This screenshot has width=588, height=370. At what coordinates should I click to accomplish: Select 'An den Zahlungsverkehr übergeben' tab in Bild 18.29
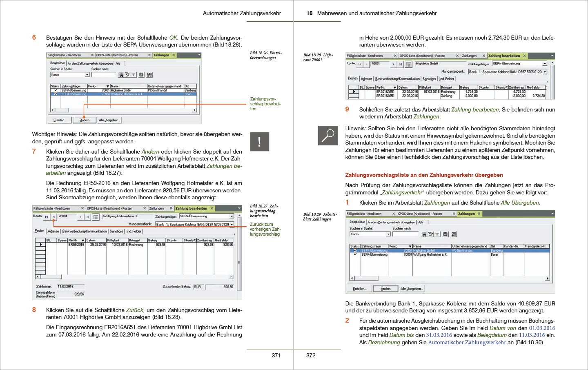click(x=391, y=223)
